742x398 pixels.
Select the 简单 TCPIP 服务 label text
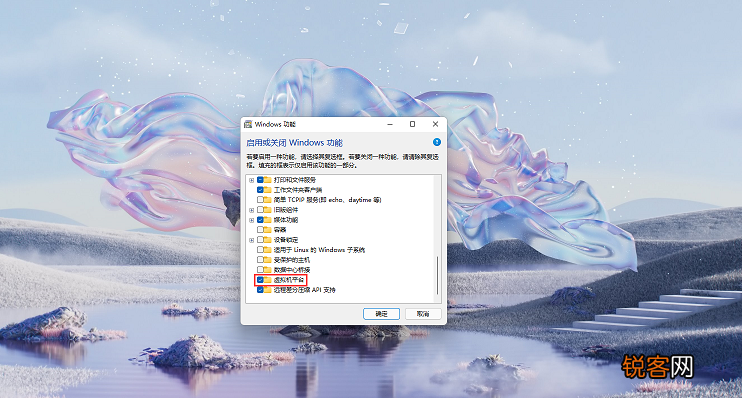[327, 200]
